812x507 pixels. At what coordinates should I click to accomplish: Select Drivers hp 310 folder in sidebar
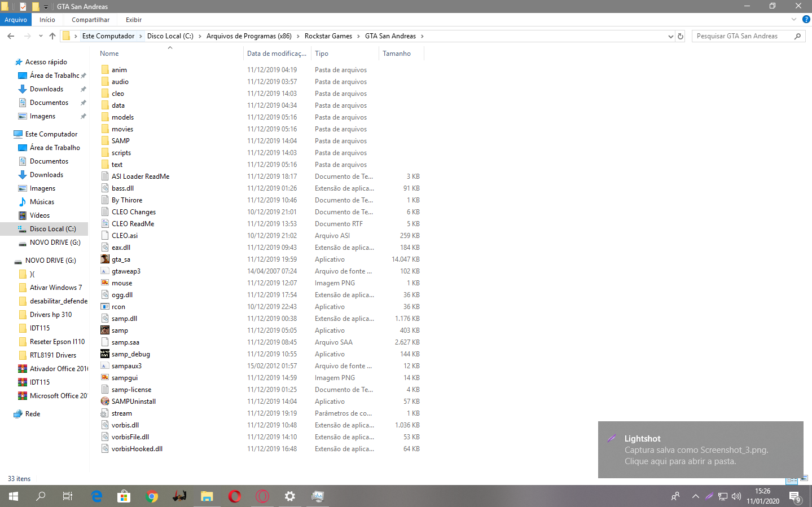coord(51,315)
